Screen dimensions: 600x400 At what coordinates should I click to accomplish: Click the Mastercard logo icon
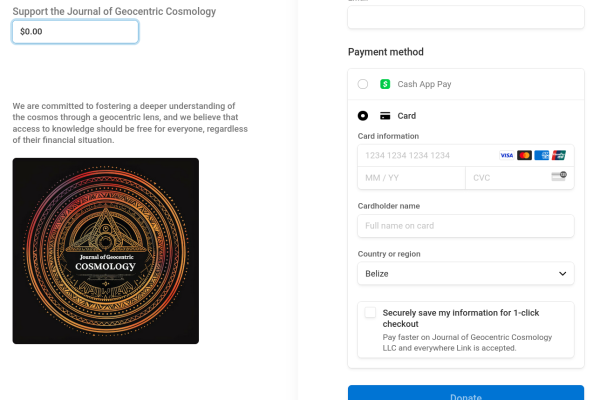(x=524, y=155)
